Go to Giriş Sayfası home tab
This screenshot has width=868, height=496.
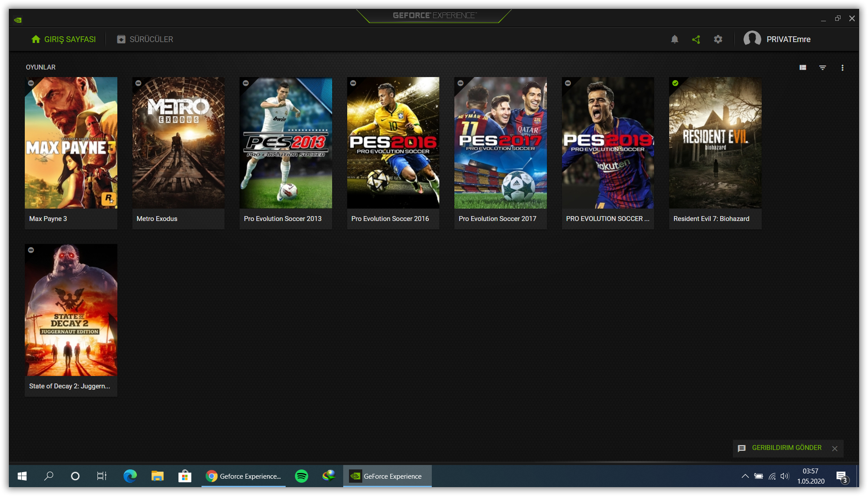point(63,39)
